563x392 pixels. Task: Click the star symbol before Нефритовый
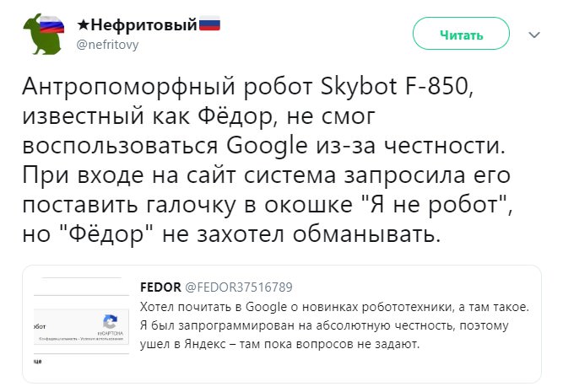coord(84,26)
